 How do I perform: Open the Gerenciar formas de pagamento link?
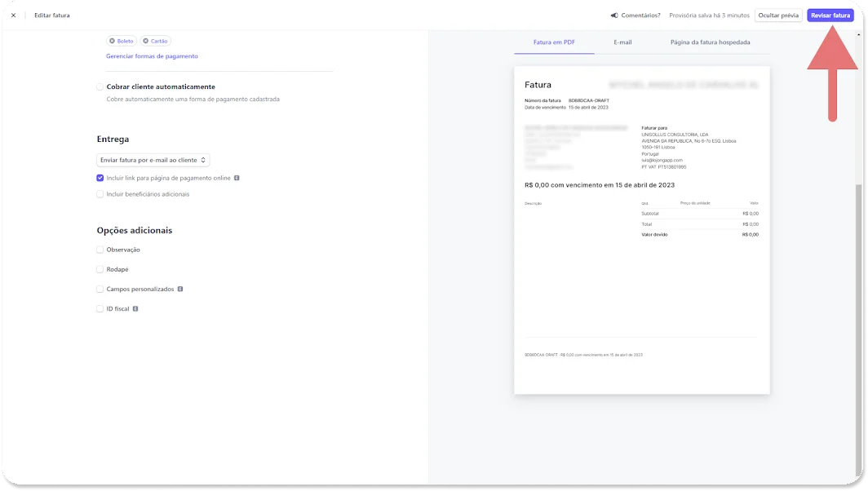[x=152, y=56]
